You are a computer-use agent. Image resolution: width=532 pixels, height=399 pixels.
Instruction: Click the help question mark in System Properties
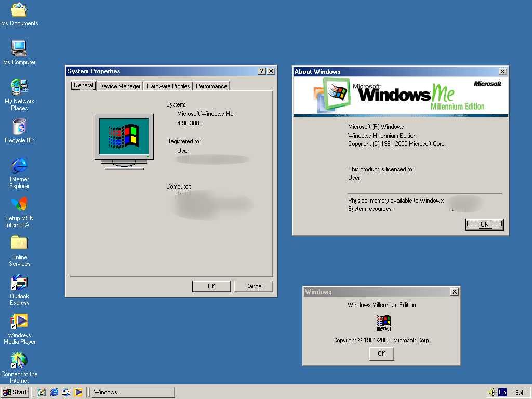coord(262,71)
